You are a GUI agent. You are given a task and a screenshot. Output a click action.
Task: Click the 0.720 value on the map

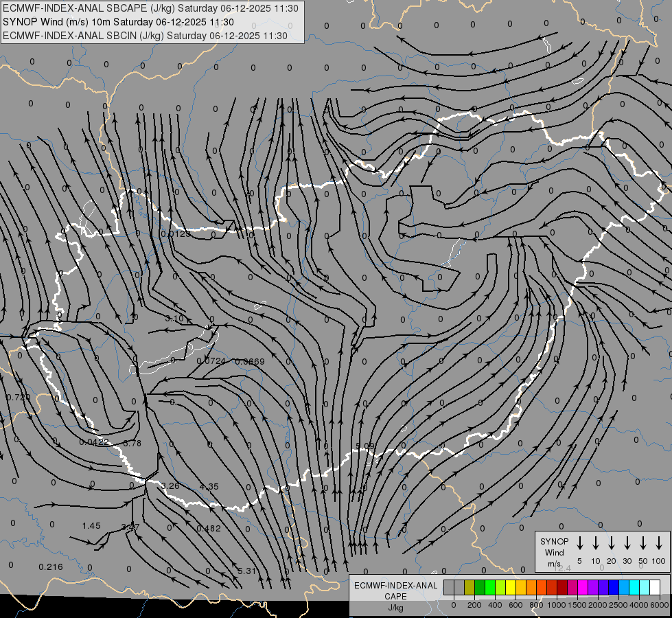click(19, 397)
